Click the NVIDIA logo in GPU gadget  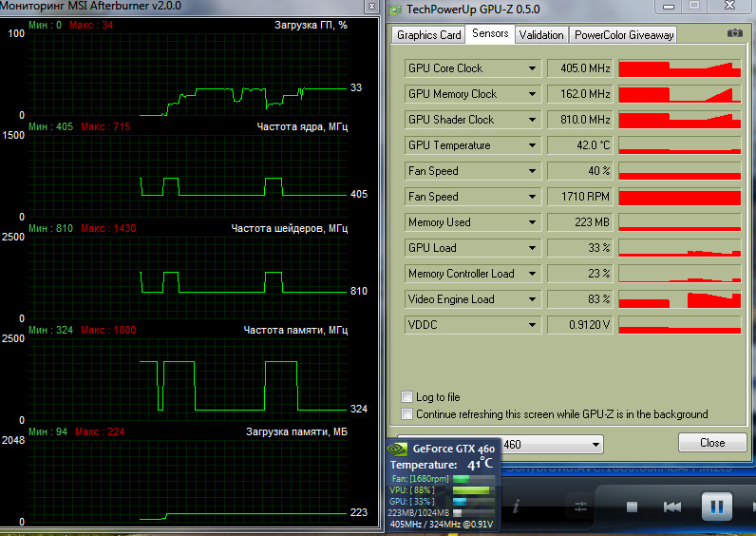[x=398, y=449]
